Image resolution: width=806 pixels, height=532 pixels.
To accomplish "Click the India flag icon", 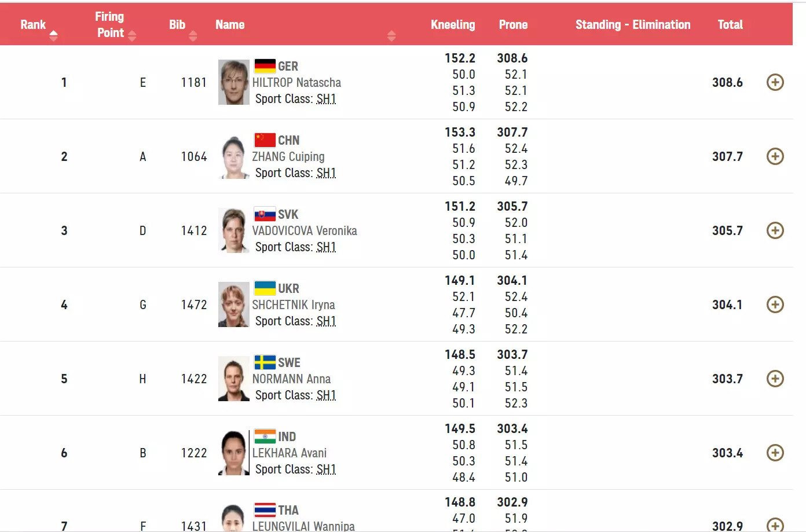I will (x=265, y=436).
